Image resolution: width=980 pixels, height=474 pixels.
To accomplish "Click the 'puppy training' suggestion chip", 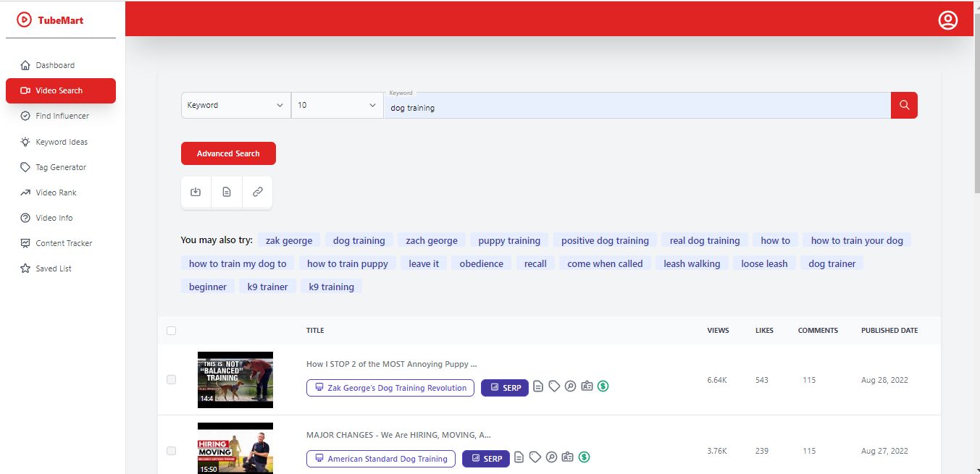I will (x=509, y=240).
